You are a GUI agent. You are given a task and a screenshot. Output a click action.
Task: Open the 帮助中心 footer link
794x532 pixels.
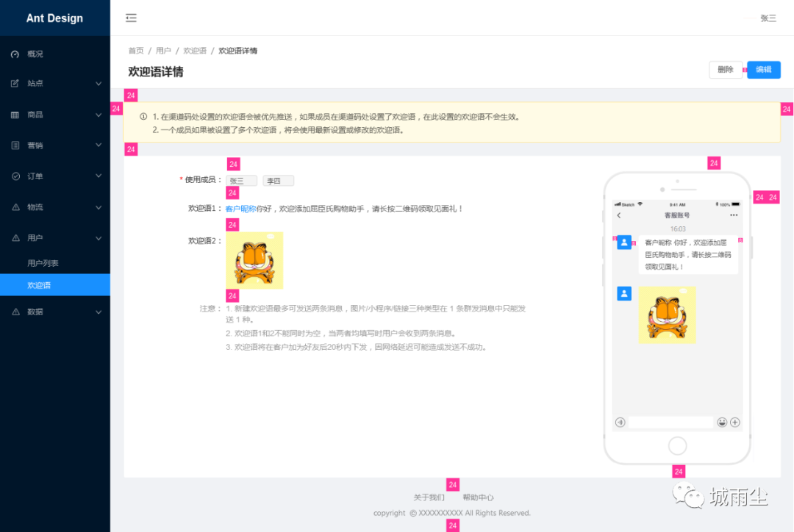[x=478, y=497]
